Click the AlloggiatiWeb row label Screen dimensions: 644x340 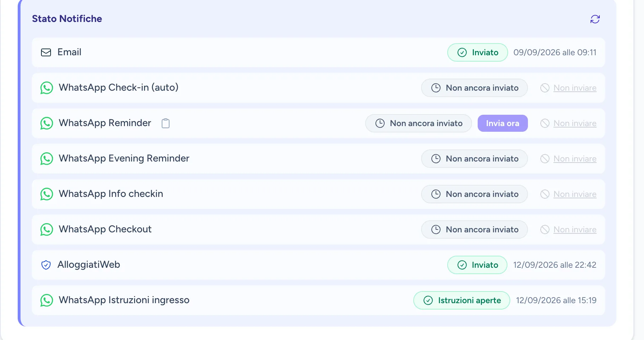point(89,265)
